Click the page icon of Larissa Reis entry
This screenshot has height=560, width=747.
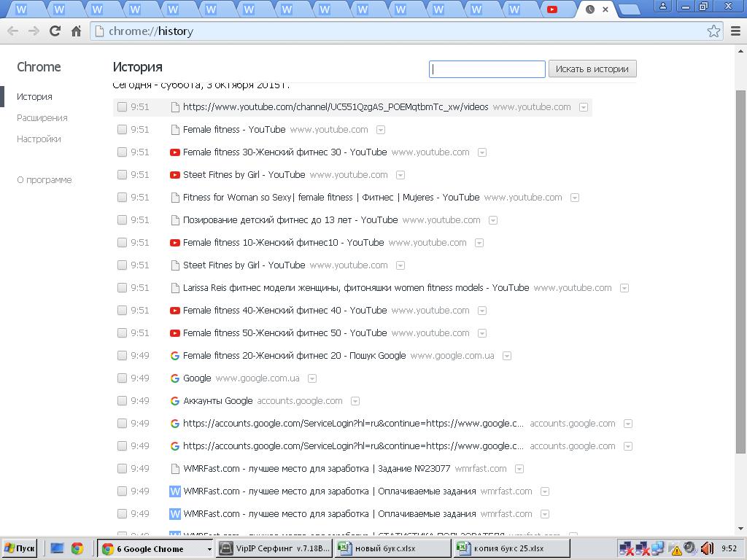click(175, 288)
